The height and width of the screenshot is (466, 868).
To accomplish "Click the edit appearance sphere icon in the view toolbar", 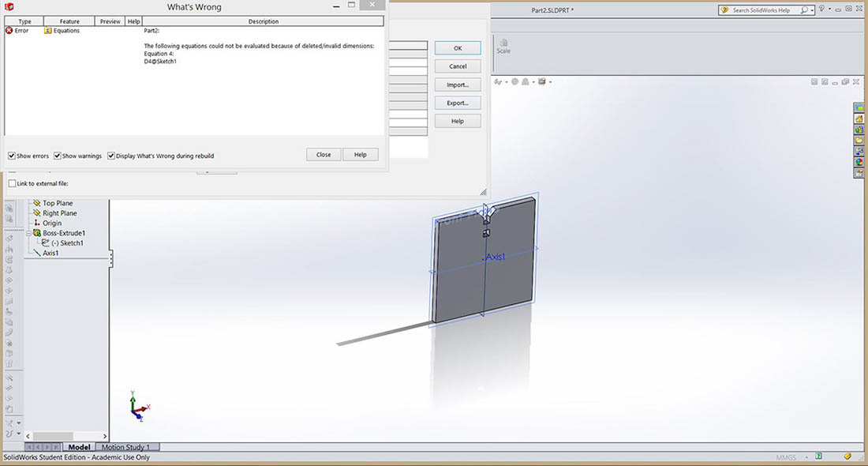I will 514,81.
